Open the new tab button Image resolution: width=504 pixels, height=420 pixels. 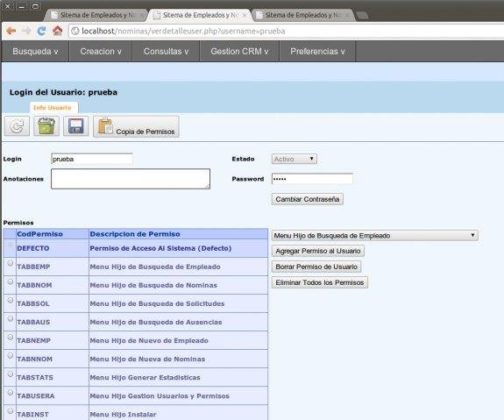coord(362,15)
